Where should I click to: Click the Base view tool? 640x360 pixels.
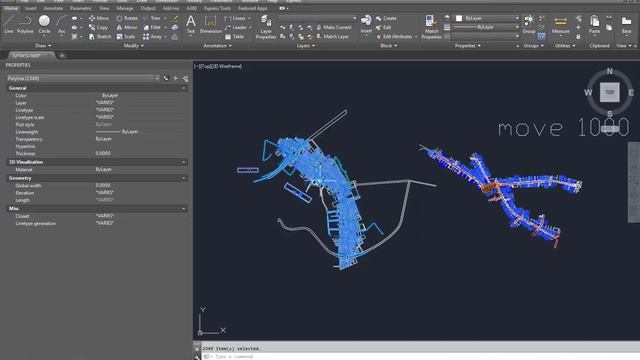[627, 24]
